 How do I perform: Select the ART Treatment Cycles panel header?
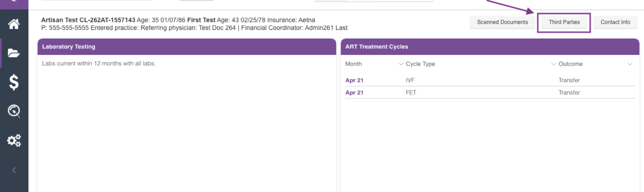[490, 47]
